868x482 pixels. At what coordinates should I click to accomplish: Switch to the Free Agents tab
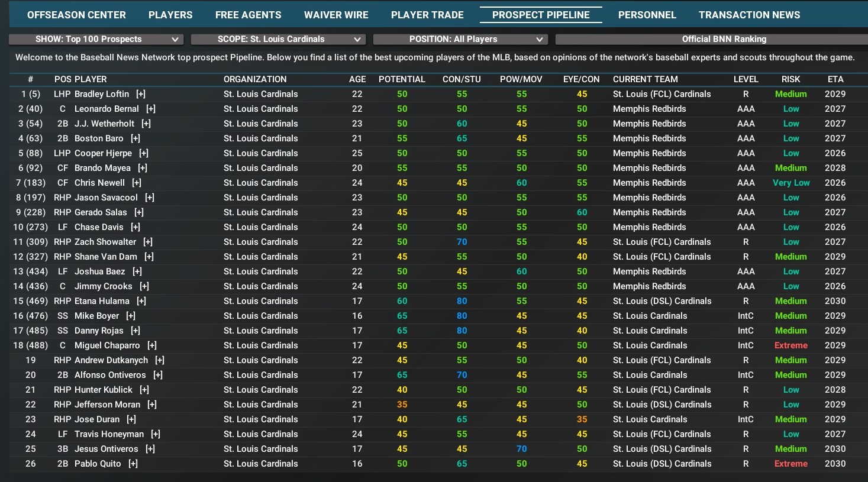click(x=248, y=15)
